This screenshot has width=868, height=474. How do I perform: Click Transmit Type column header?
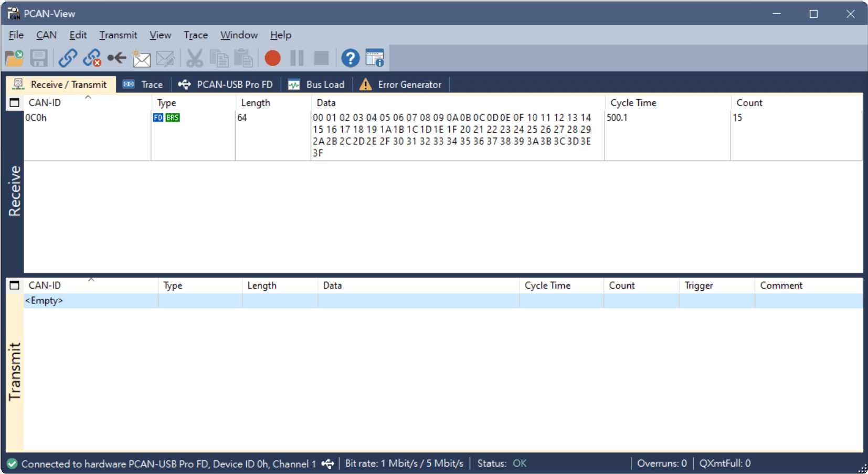coord(200,286)
